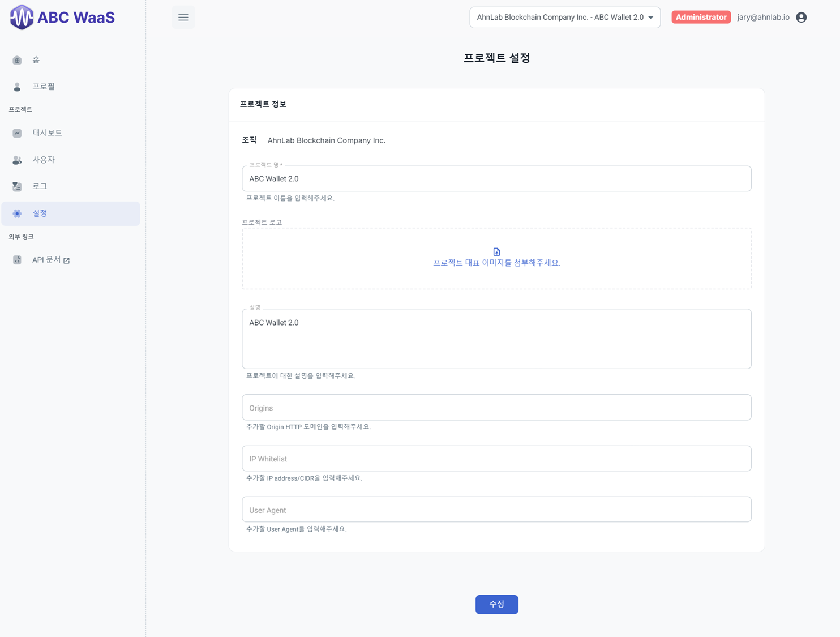840x637 pixels.
Task: Click into the User Agent field
Action: 496,510
